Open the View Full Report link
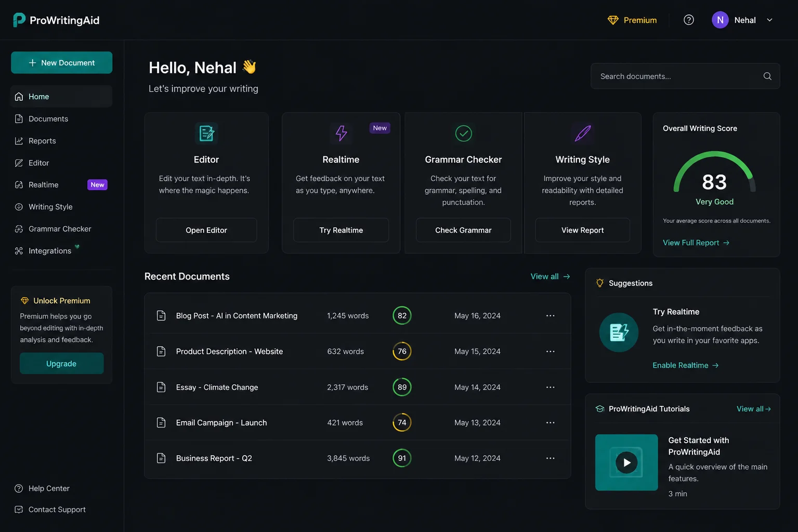 click(696, 243)
